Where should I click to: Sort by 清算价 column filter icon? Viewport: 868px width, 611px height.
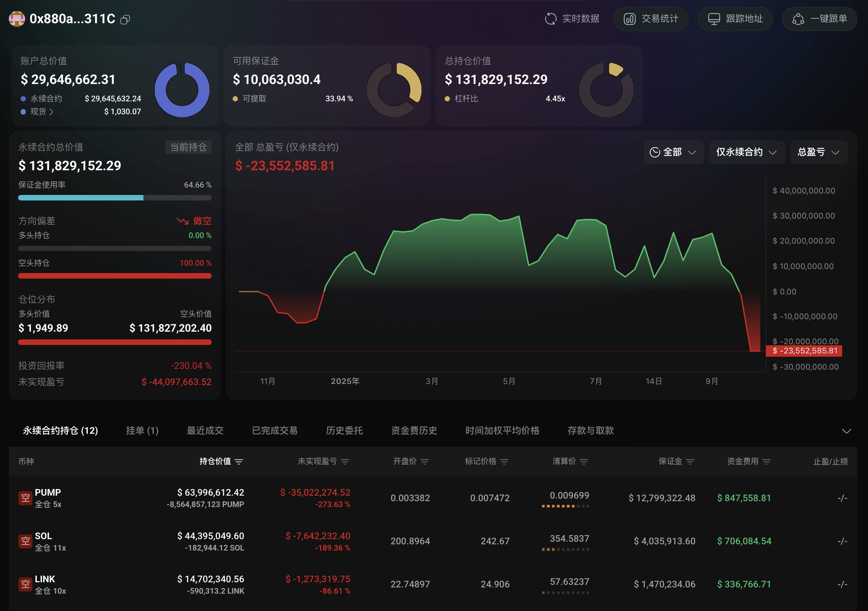click(x=584, y=461)
